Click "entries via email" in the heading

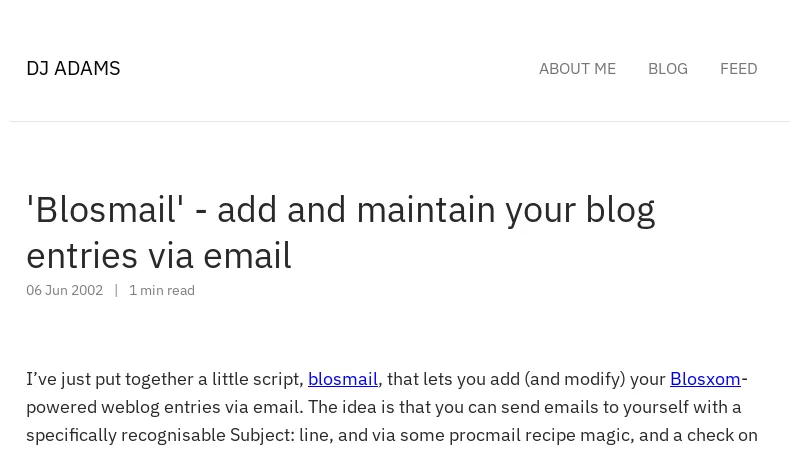[x=158, y=256]
